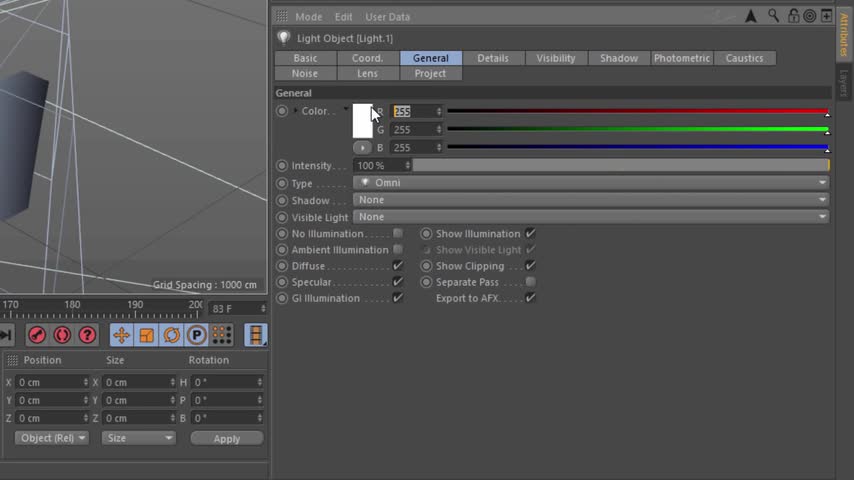The height and width of the screenshot is (480, 854).
Task: Switch to the Basic tab
Action: [305, 58]
